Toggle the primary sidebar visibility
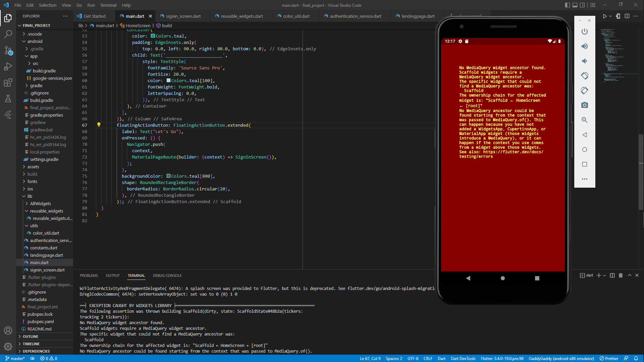The image size is (644, 362). click(x=567, y=5)
